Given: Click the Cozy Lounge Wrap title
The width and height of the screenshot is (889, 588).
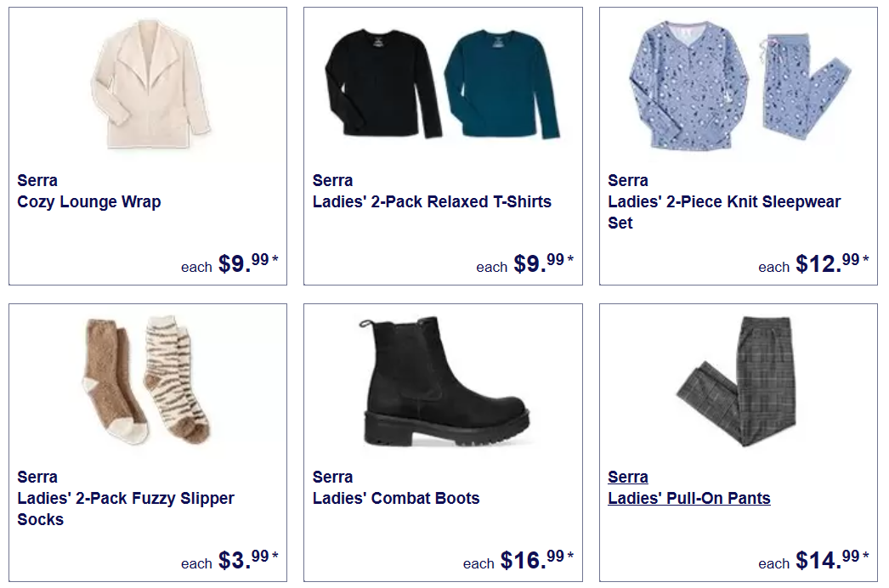Looking at the screenshot, I should [89, 202].
